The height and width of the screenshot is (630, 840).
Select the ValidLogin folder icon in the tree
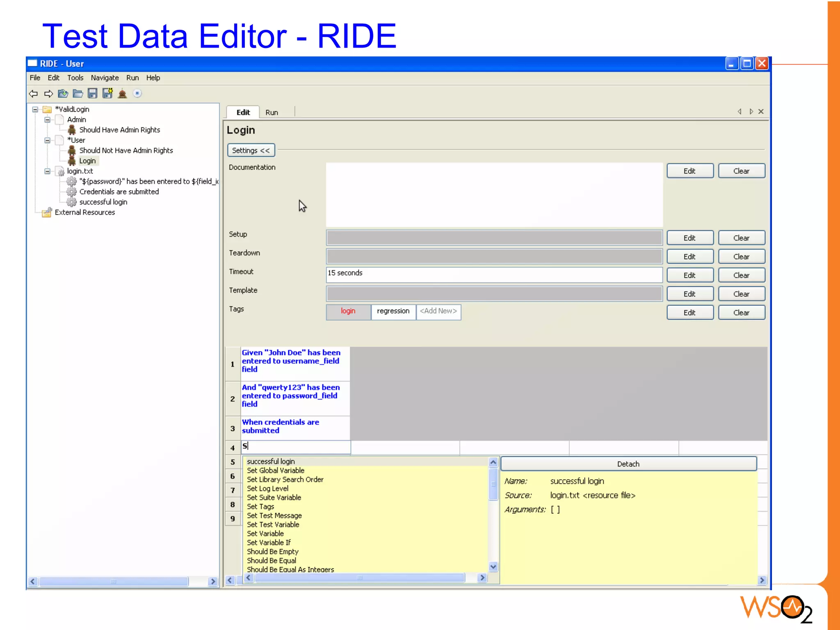48,109
